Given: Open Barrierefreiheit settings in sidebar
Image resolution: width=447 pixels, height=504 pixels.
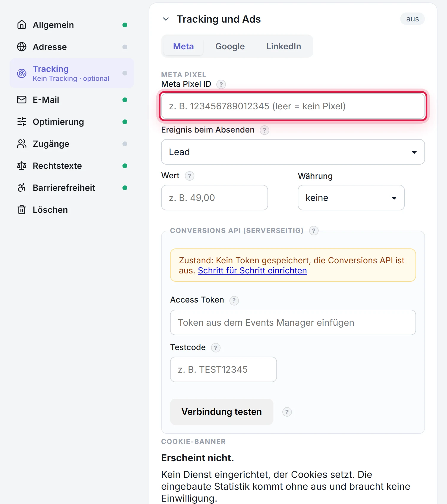Looking at the screenshot, I should pyautogui.click(x=72, y=188).
